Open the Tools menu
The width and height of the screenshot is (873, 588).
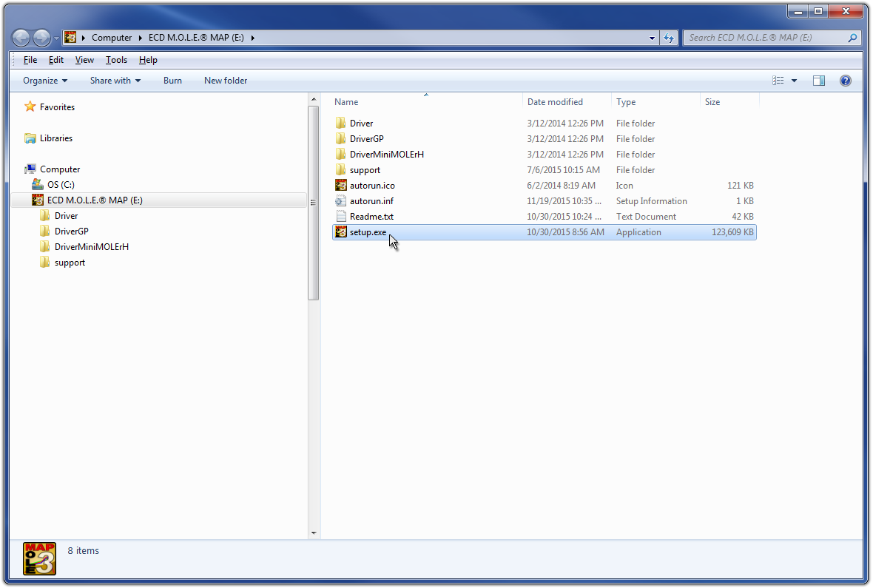(x=116, y=60)
